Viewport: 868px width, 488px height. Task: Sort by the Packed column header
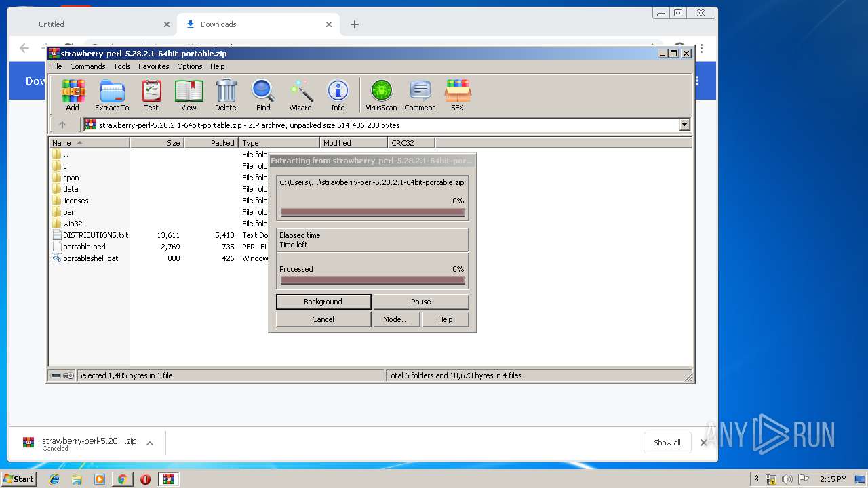tap(211, 143)
